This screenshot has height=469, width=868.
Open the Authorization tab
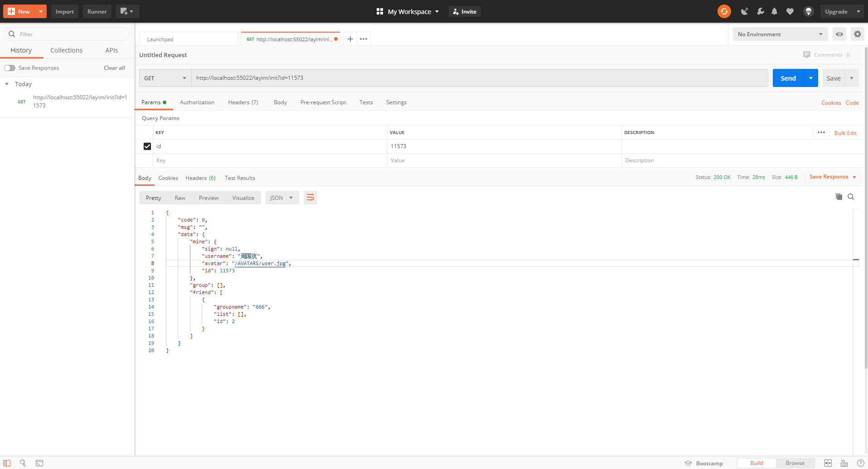pyautogui.click(x=197, y=102)
